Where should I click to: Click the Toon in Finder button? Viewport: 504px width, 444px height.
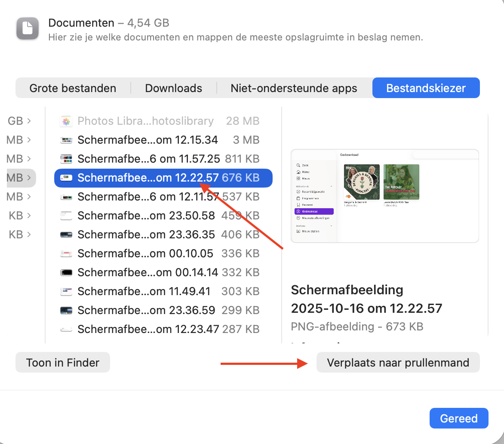62,362
